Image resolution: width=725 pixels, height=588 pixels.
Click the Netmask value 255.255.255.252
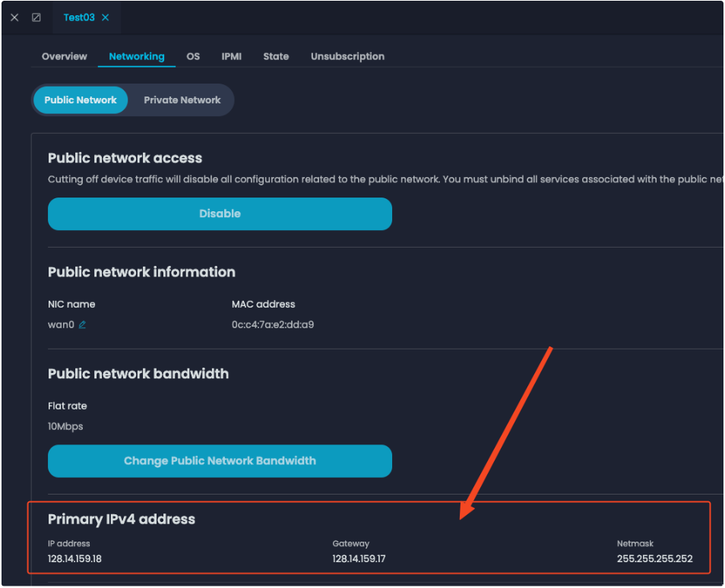click(654, 559)
